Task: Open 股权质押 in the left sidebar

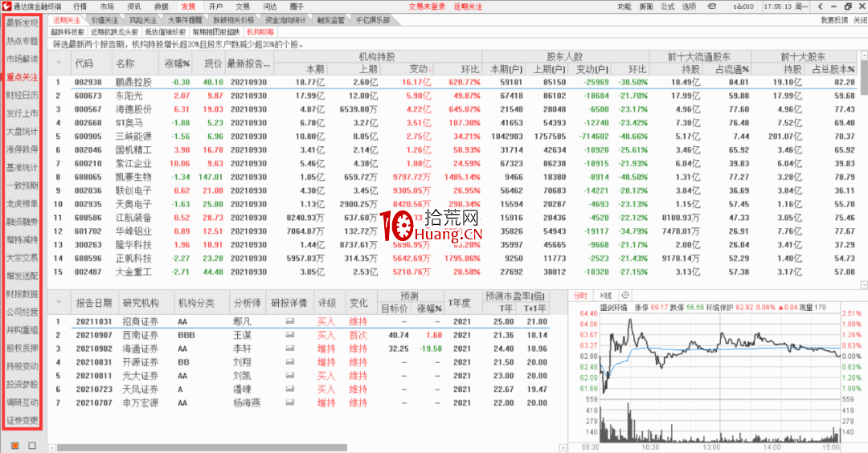Action: pyautogui.click(x=23, y=348)
